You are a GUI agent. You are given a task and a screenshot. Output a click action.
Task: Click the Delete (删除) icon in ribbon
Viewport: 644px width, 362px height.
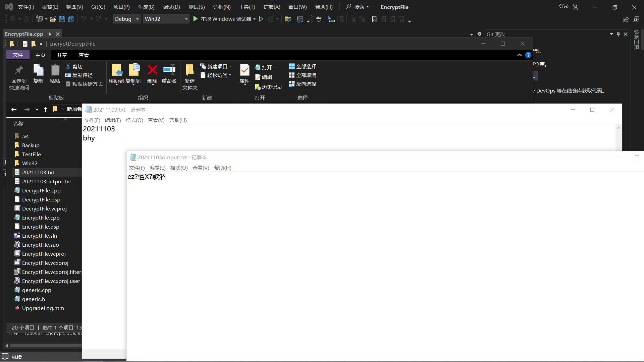[152, 70]
